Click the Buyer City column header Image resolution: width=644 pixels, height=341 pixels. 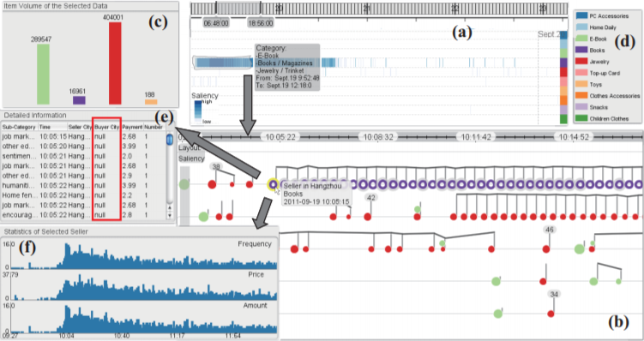point(107,127)
